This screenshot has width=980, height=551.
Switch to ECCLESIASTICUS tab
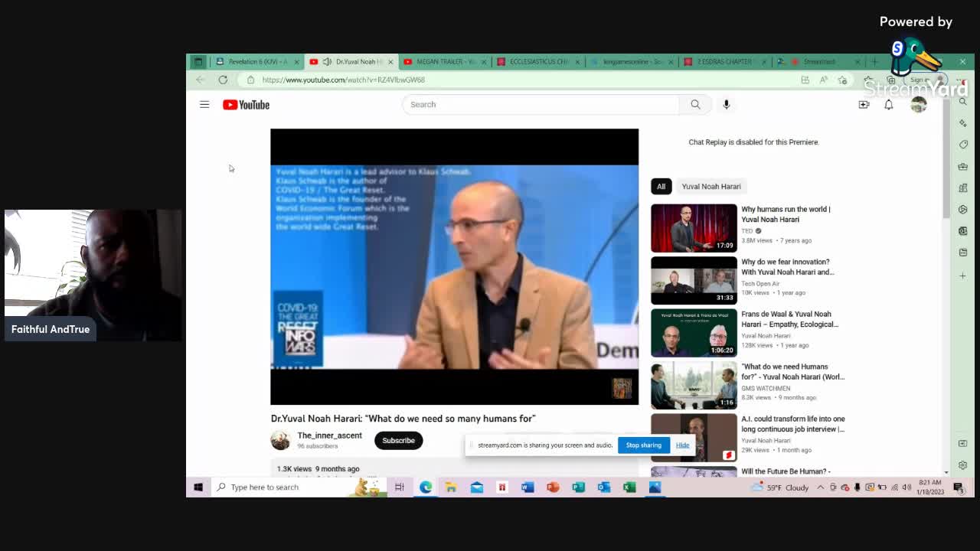click(x=538, y=62)
